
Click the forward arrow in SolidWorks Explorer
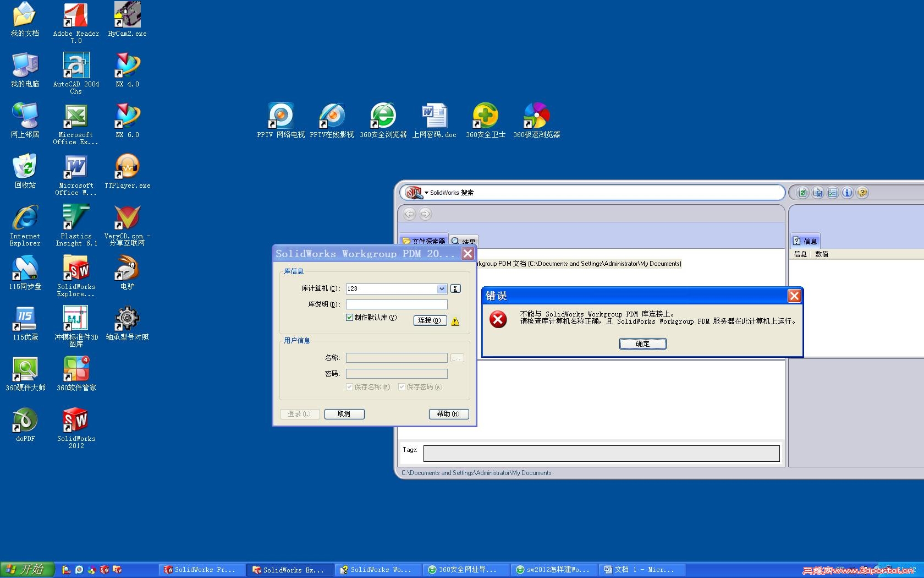point(425,214)
